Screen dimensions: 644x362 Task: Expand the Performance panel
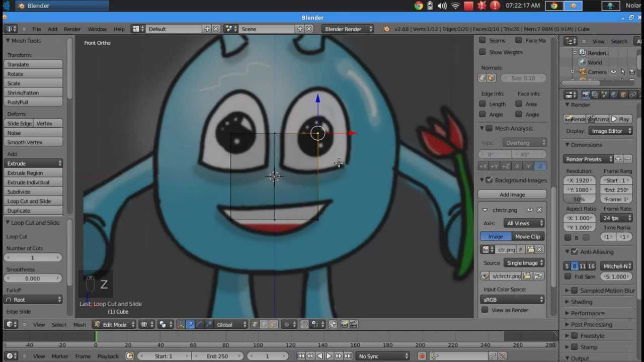coord(588,313)
